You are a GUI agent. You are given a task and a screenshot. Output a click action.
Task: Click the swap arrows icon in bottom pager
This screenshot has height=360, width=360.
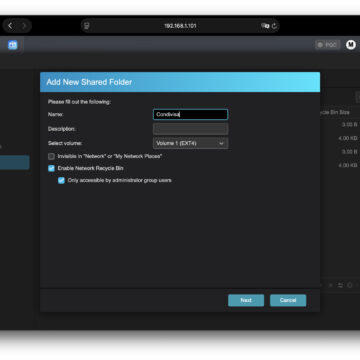340,285
